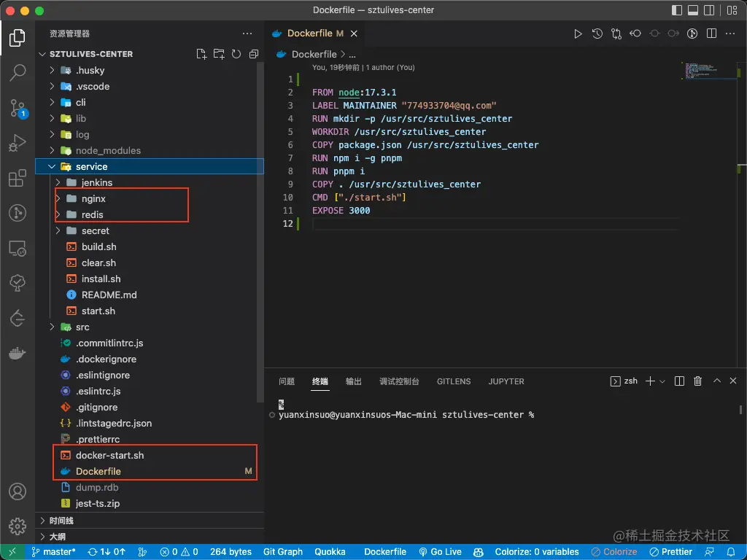Maximize the panel with up chevron
The image size is (747, 560).
pos(716,381)
